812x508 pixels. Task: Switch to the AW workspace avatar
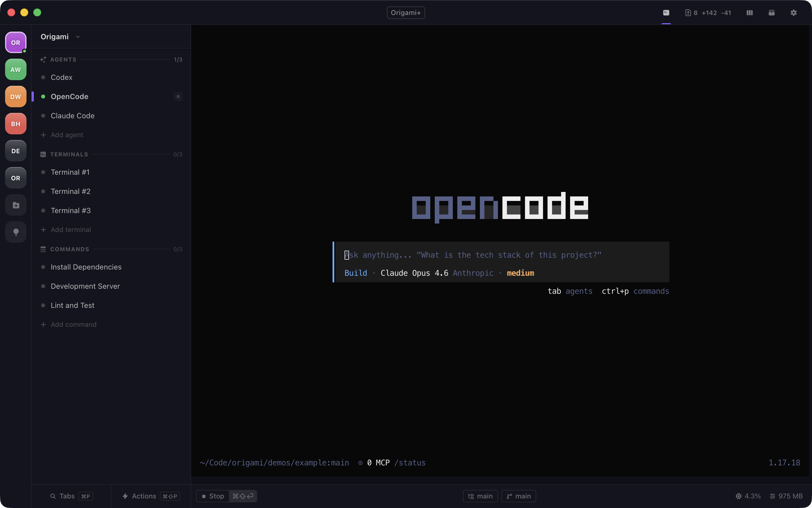16,69
